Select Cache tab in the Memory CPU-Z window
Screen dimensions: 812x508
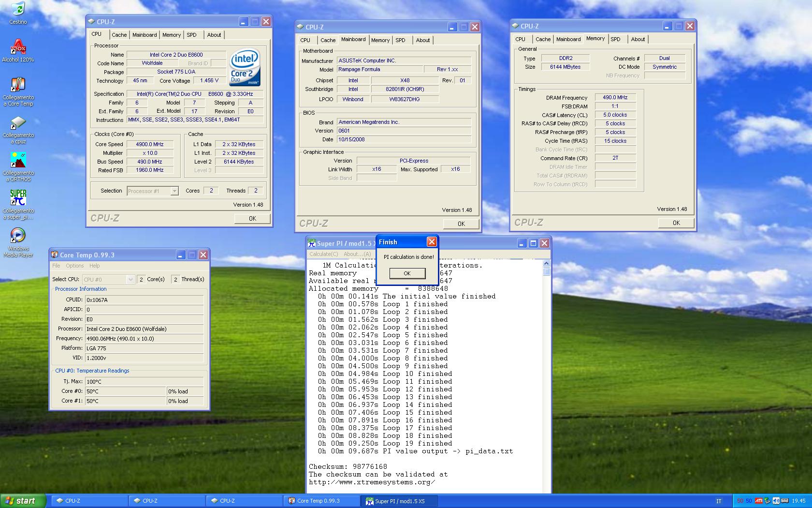543,39
